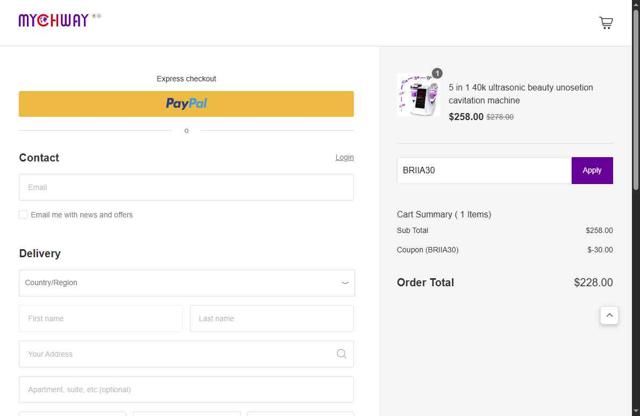Click the 'Delivery' section heading
Screen dimensions: 640x416
coord(40,254)
